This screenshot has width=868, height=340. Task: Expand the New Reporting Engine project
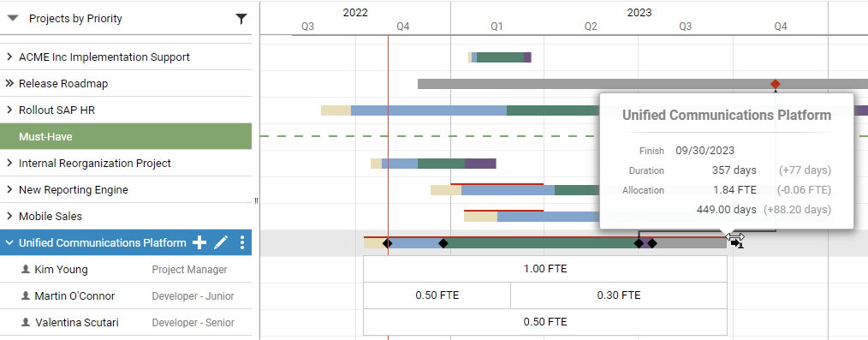pyautogui.click(x=9, y=190)
